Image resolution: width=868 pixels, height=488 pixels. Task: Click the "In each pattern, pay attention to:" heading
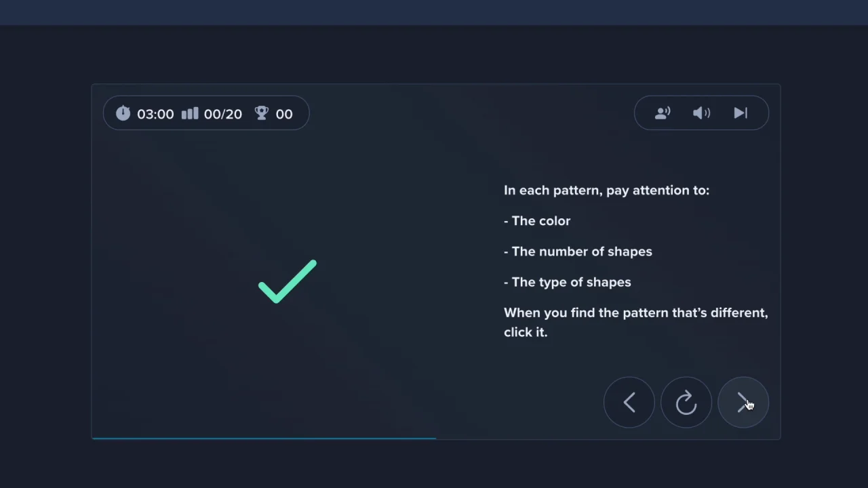(x=606, y=190)
